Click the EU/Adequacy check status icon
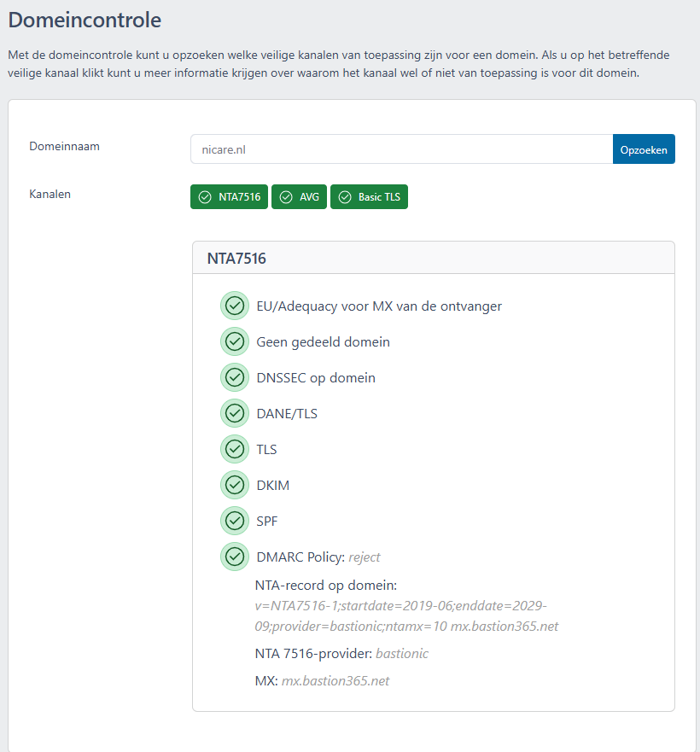 235,306
